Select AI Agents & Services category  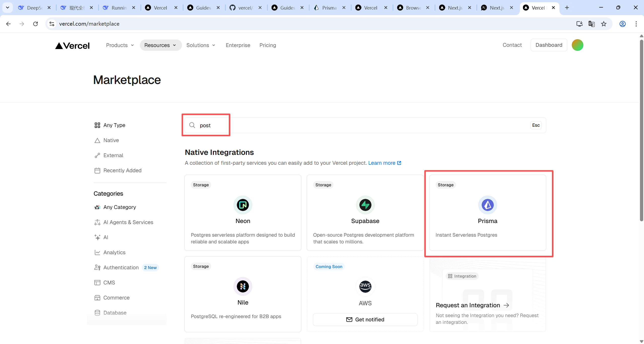click(x=124, y=222)
